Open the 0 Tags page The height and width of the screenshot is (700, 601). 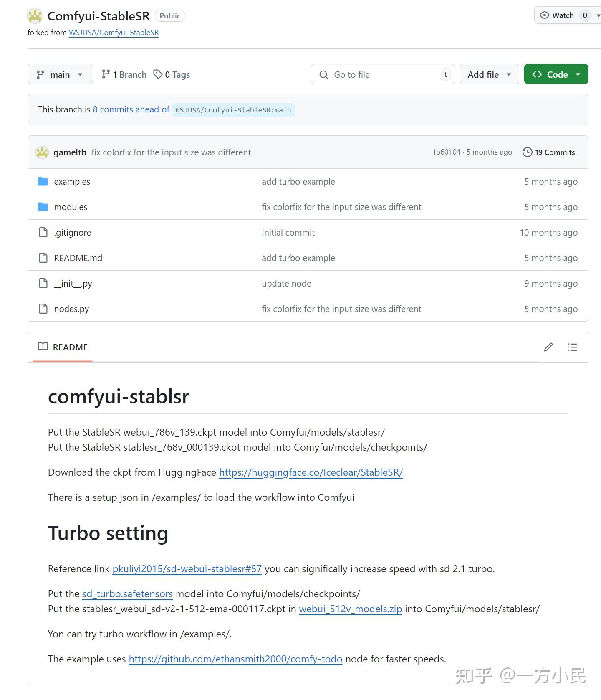tap(172, 74)
